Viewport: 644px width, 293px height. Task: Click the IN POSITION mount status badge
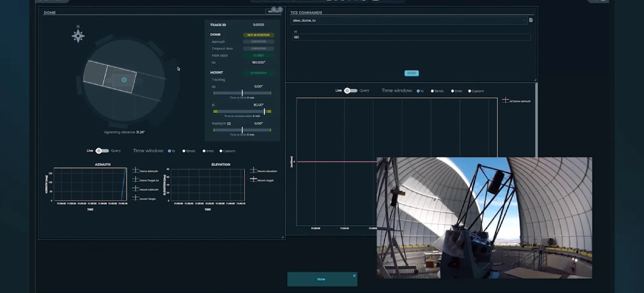pyautogui.click(x=258, y=73)
